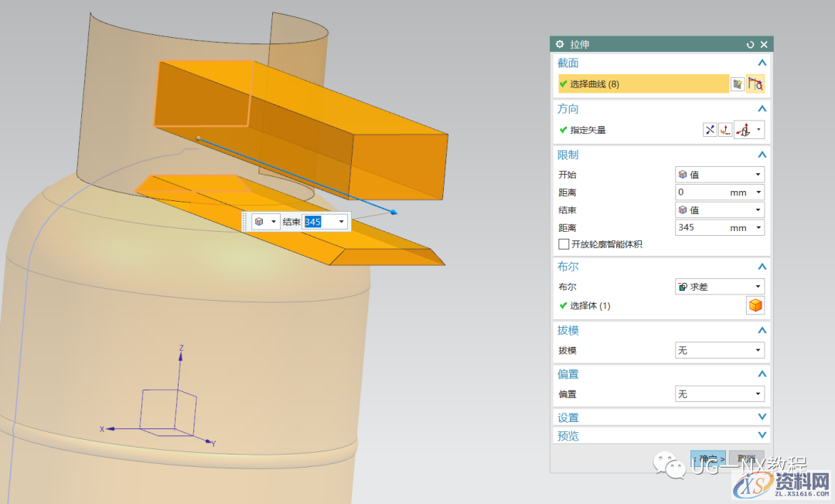Image resolution: width=835 pixels, height=504 pixels.
Task: Open the vector dialog icon in 方向
Action: click(725, 130)
